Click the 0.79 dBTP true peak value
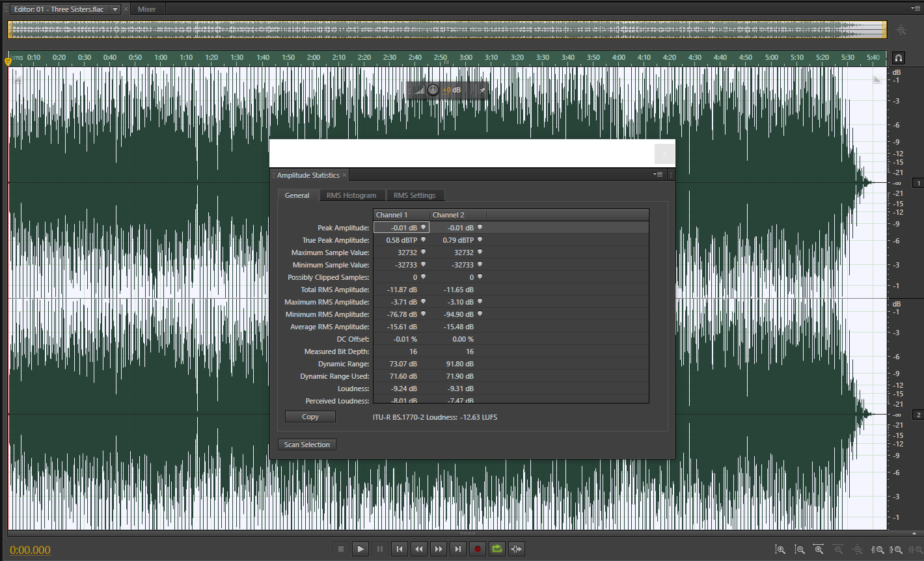This screenshot has height=561, width=924. click(x=458, y=240)
